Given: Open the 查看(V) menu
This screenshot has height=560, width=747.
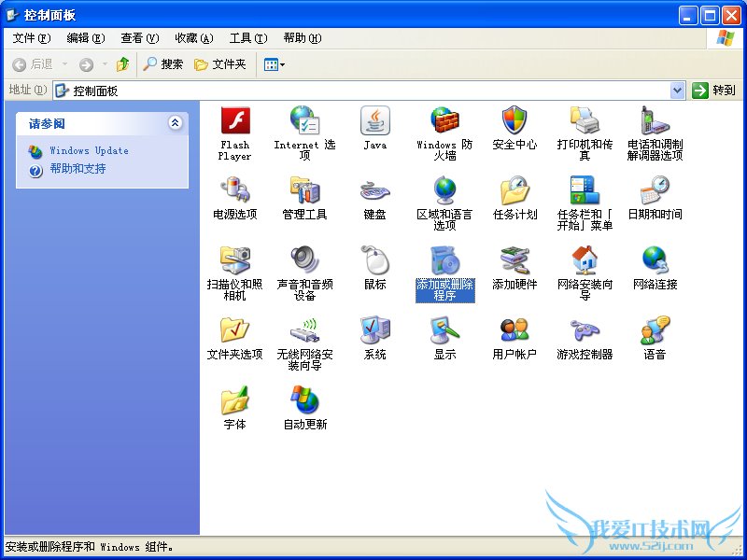Looking at the screenshot, I should 139,38.
